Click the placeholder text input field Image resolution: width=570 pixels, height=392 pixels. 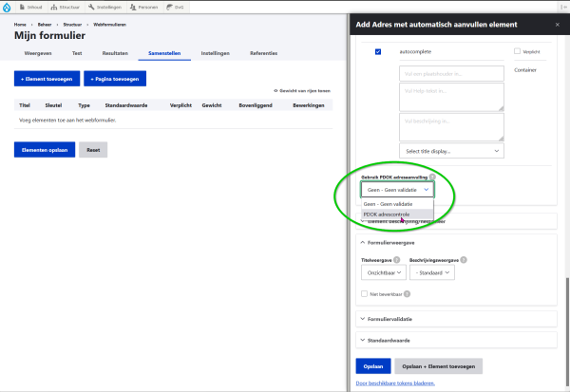[x=451, y=73]
